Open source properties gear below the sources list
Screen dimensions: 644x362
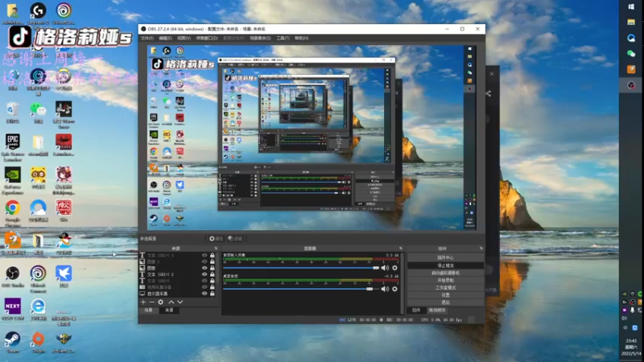tap(160, 302)
